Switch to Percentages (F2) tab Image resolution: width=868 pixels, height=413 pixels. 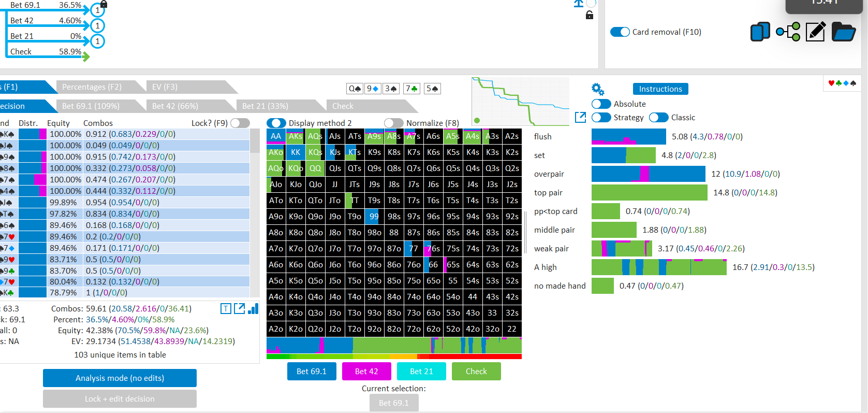pos(93,87)
